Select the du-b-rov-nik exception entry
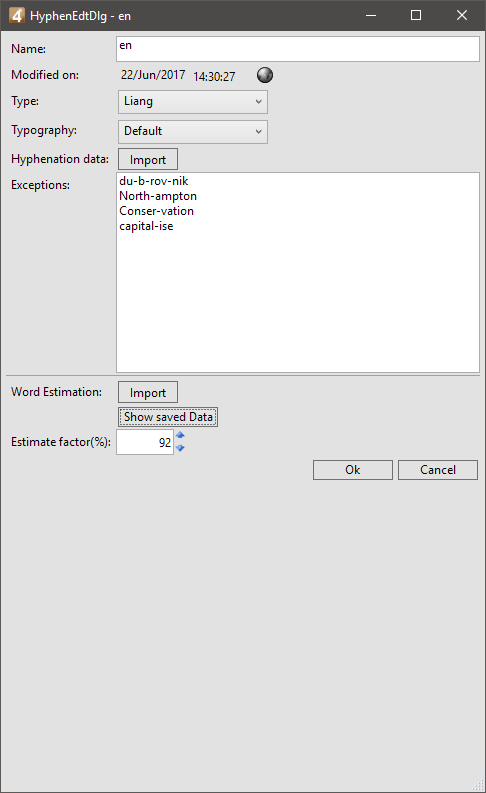This screenshot has width=486, height=793. point(154,181)
